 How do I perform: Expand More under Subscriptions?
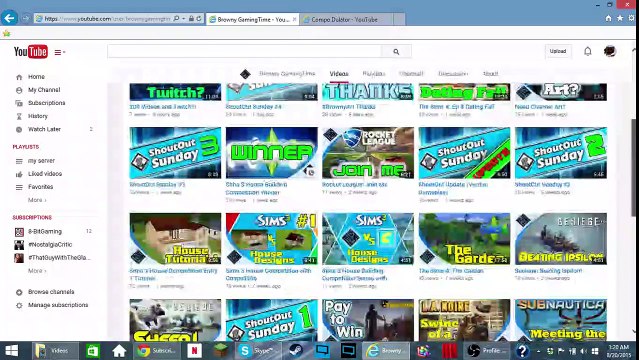coord(37,271)
